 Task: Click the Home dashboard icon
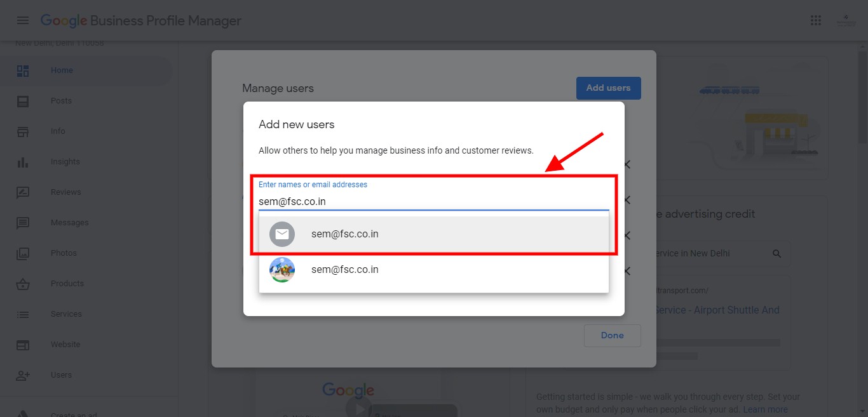coord(23,70)
